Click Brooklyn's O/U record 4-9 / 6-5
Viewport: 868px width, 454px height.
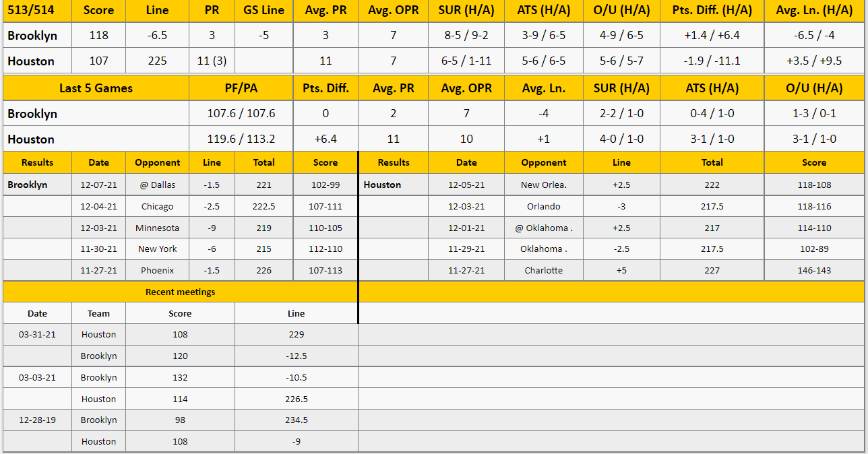pos(621,35)
